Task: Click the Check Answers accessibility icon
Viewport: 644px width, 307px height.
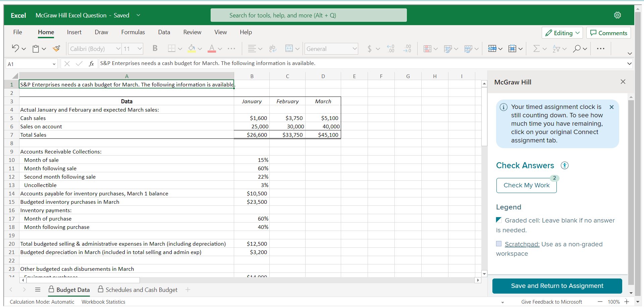Action: [565, 166]
